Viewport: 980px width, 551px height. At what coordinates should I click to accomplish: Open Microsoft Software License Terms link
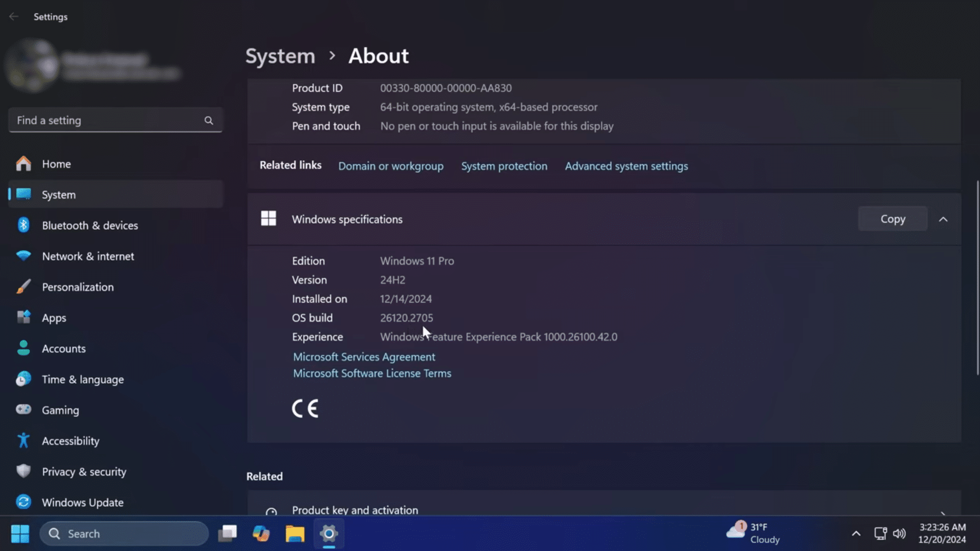pos(372,373)
